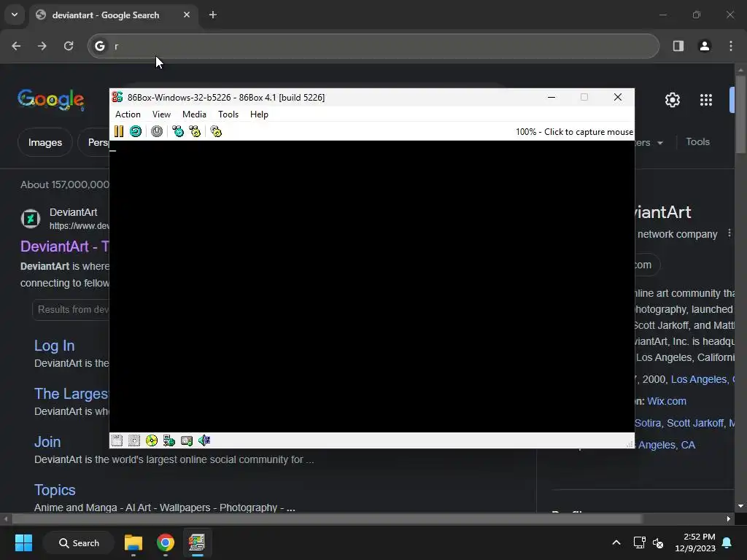The width and height of the screenshot is (747, 560).
Task: Click the sound speaker status icon in 86Box
Action: point(204,440)
